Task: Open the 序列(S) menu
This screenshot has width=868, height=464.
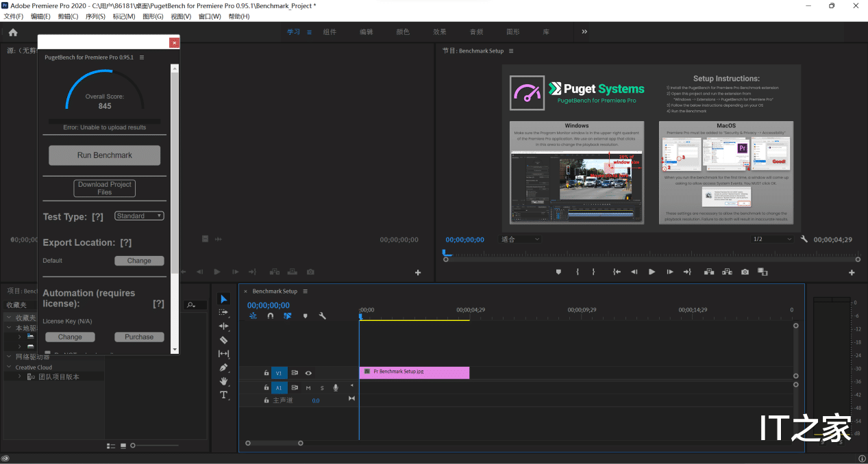Action: [x=95, y=16]
